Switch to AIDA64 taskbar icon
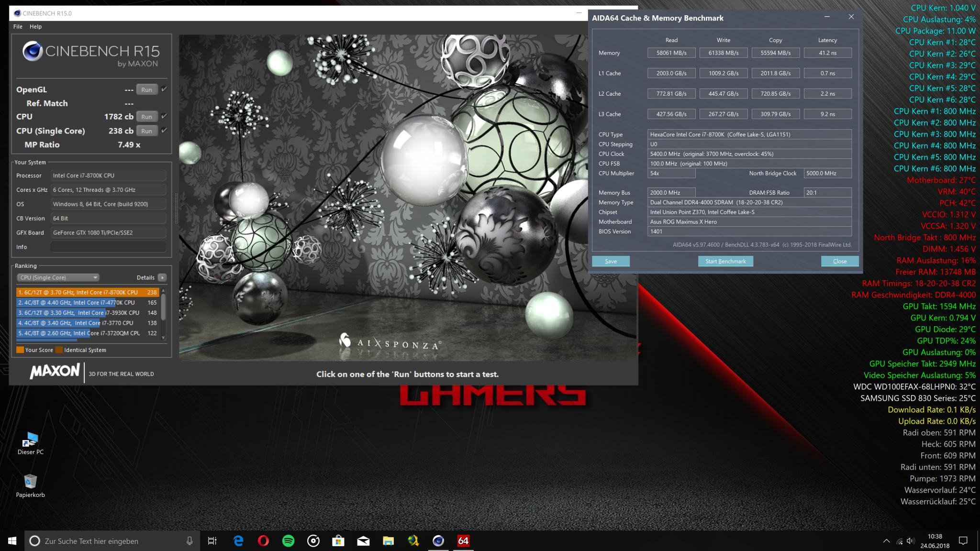980x551 pixels. click(463, 541)
